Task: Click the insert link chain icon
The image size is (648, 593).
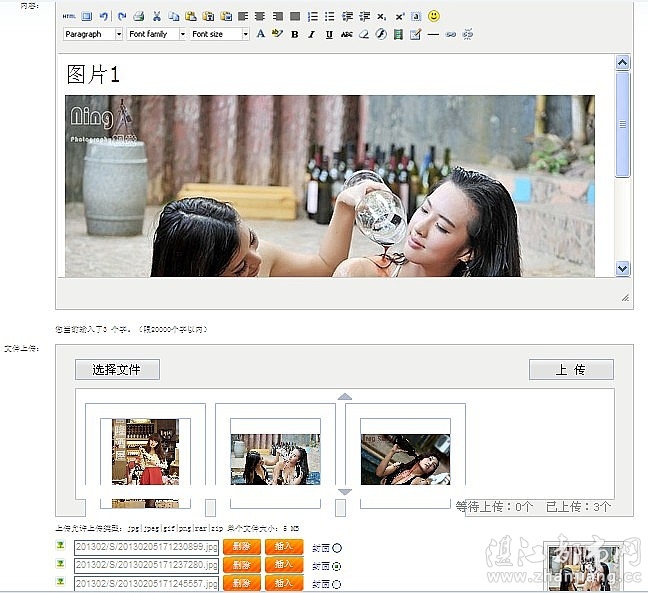Action: [450, 35]
